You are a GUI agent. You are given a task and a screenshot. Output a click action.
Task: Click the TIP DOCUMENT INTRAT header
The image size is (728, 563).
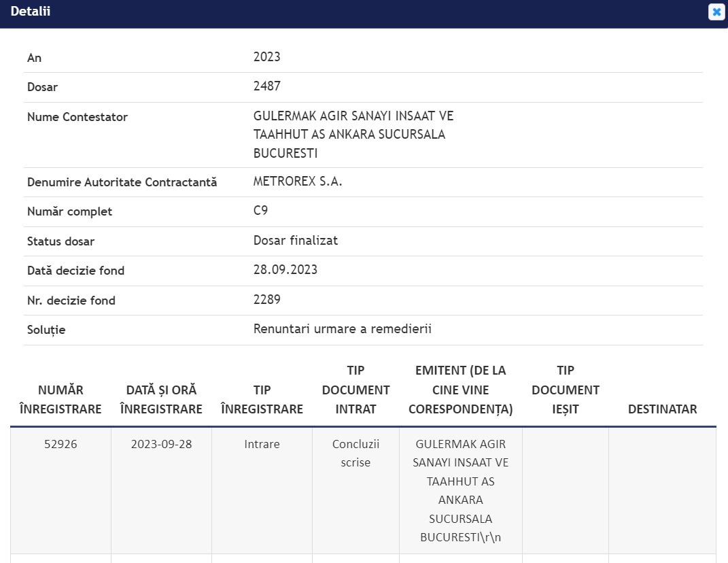click(356, 390)
